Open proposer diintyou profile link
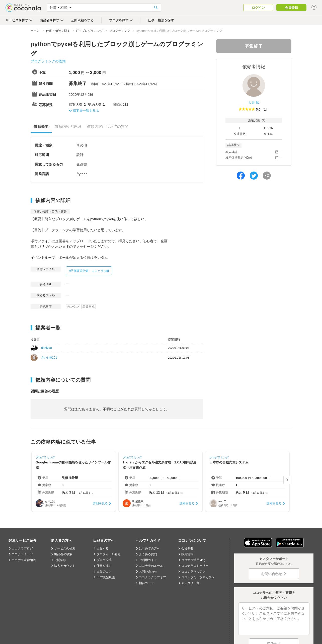This screenshot has width=322, height=644. click(x=46, y=348)
